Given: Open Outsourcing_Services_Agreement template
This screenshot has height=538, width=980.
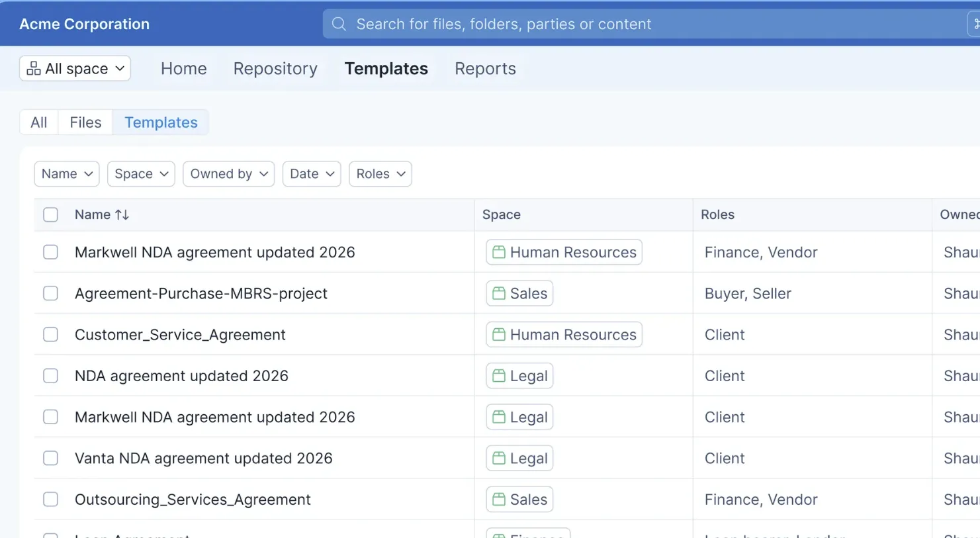Looking at the screenshot, I should pyautogui.click(x=193, y=500).
